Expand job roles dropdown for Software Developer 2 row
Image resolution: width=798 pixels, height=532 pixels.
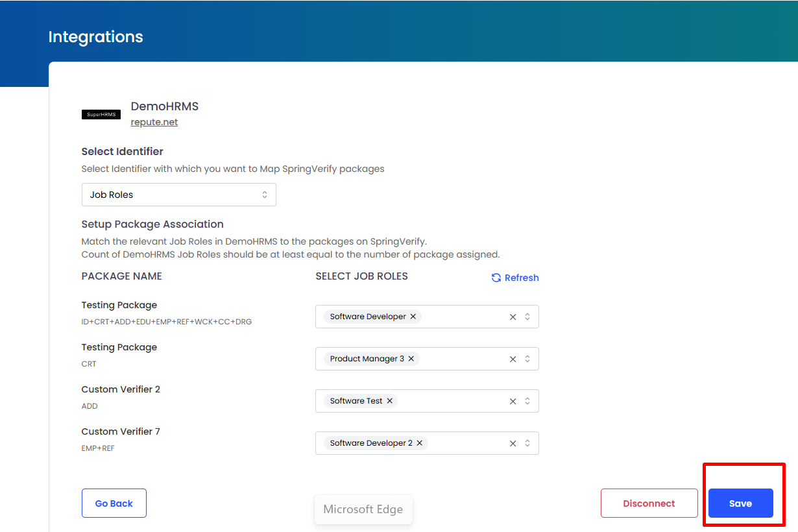[x=527, y=443]
